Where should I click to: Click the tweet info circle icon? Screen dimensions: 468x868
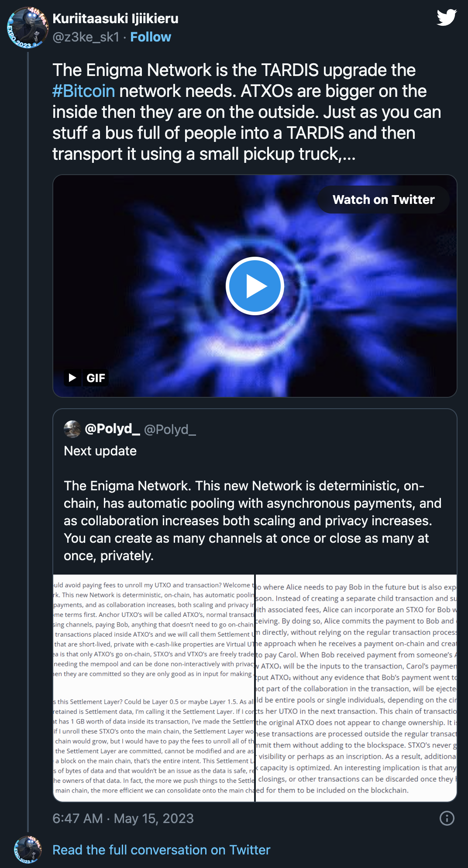tap(447, 818)
